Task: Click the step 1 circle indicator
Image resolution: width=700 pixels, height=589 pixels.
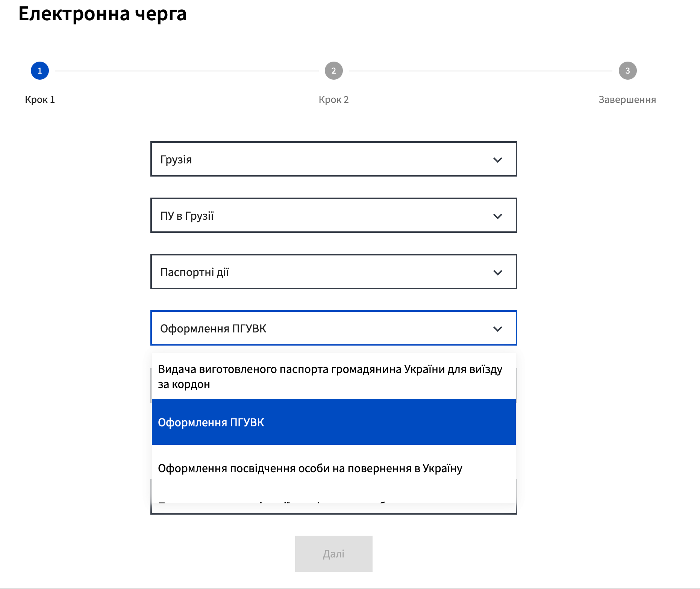Action: (x=40, y=71)
